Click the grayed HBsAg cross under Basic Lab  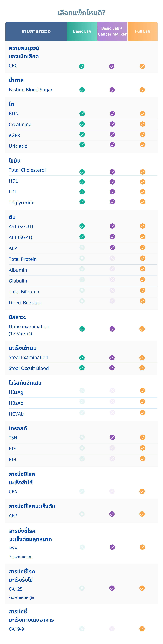pyautogui.click(x=82, y=390)
